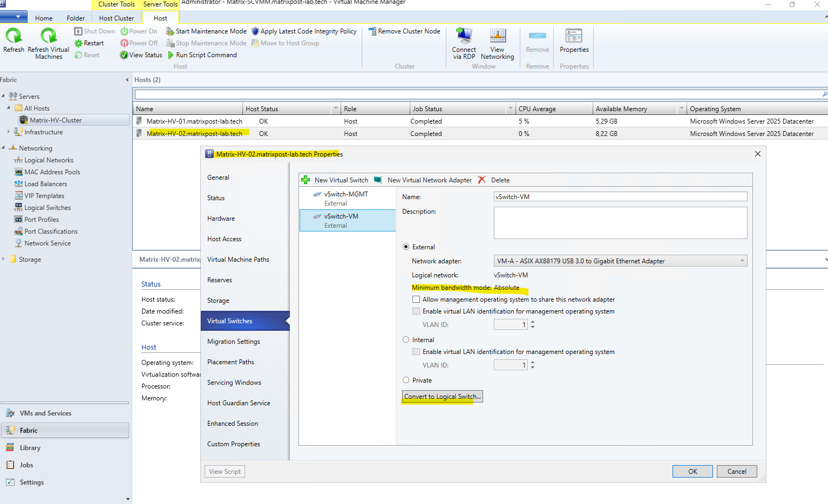Open the Job Status column filter dropdown
This screenshot has width=828, height=504.
(x=510, y=108)
